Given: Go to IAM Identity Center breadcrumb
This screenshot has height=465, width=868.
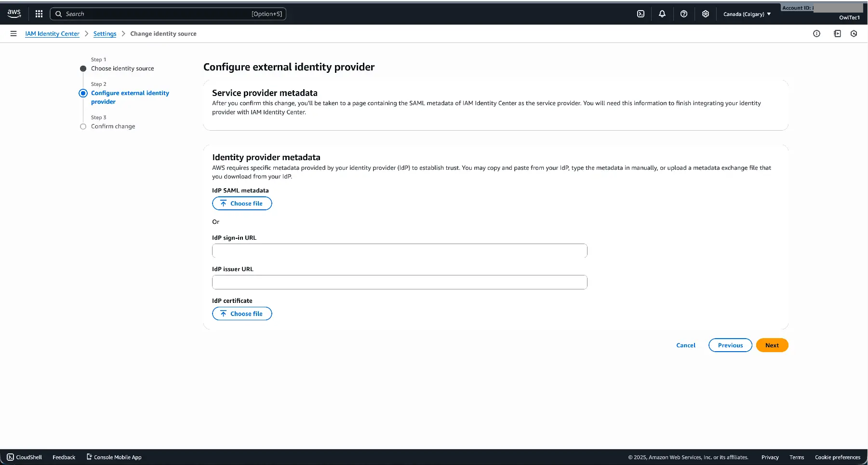Looking at the screenshot, I should pyautogui.click(x=52, y=34).
